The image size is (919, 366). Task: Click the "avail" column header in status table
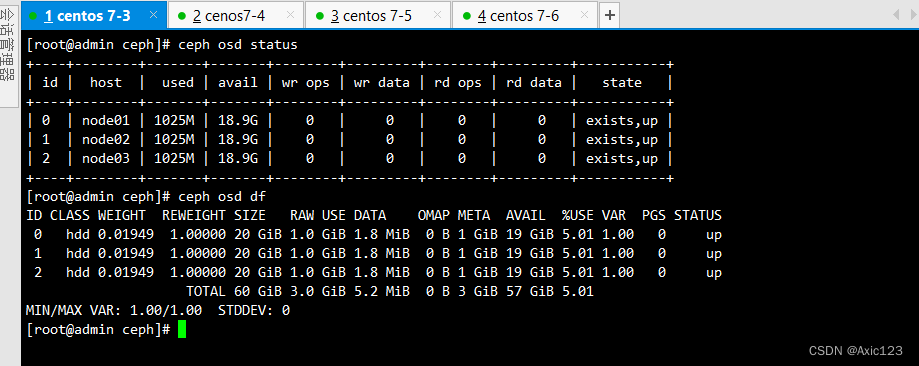(237, 83)
